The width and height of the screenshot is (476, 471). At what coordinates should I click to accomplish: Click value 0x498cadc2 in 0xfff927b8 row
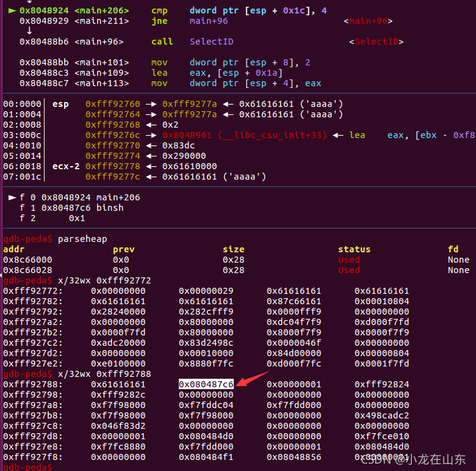click(381, 415)
